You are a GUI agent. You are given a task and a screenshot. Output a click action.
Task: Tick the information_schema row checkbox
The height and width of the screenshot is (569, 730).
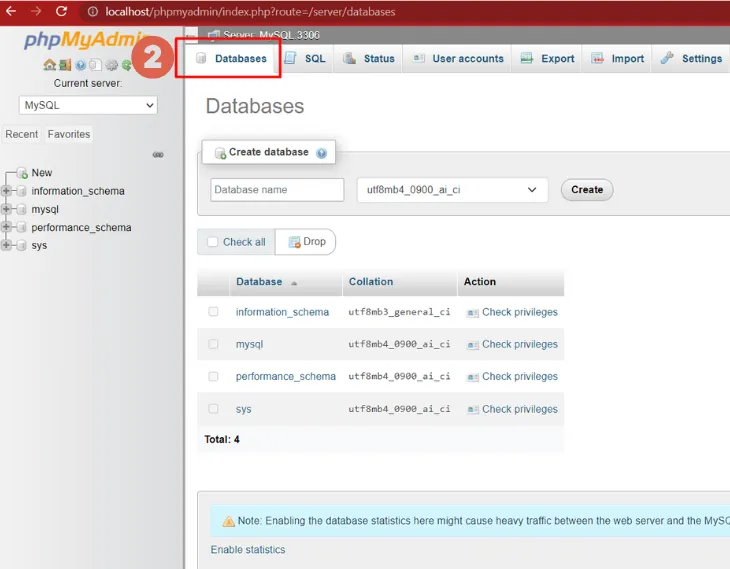(213, 312)
